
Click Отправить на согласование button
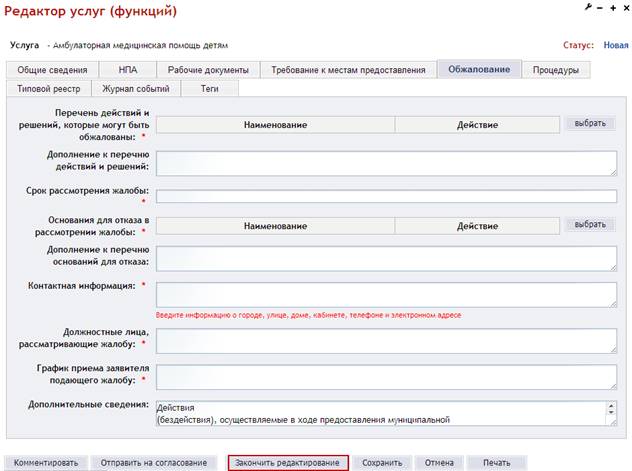(154, 463)
